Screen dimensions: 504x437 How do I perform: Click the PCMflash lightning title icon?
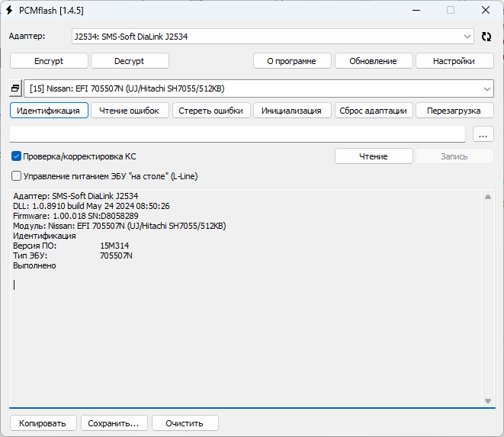10,10
